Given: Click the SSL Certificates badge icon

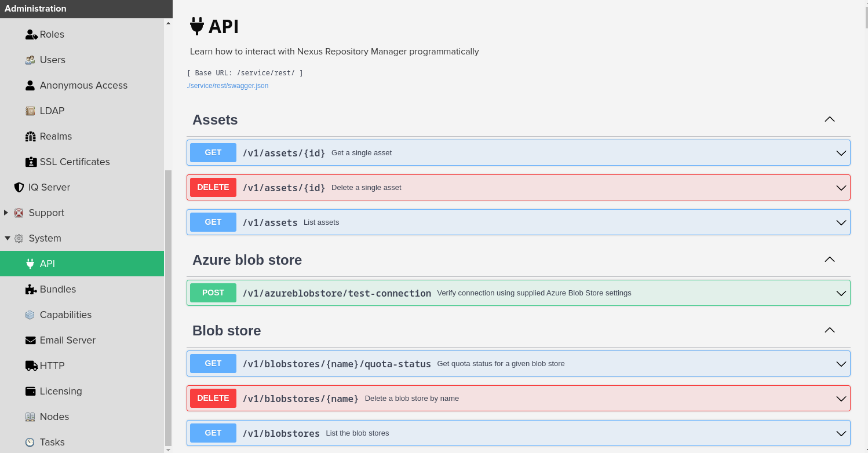Looking at the screenshot, I should (x=30, y=162).
